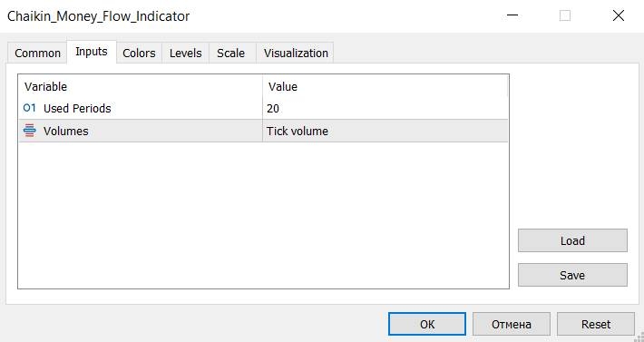Click the Load button
The image size is (644, 342).
coord(572,240)
